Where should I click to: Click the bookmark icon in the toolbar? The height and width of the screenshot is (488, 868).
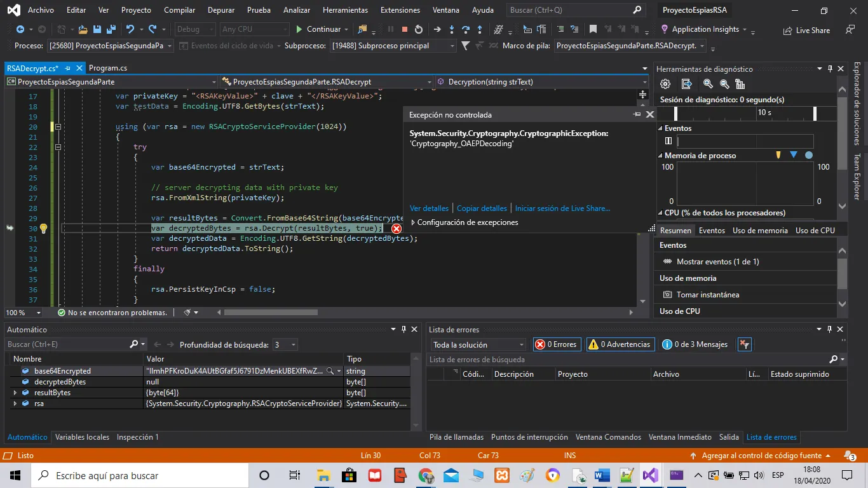[593, 29]
